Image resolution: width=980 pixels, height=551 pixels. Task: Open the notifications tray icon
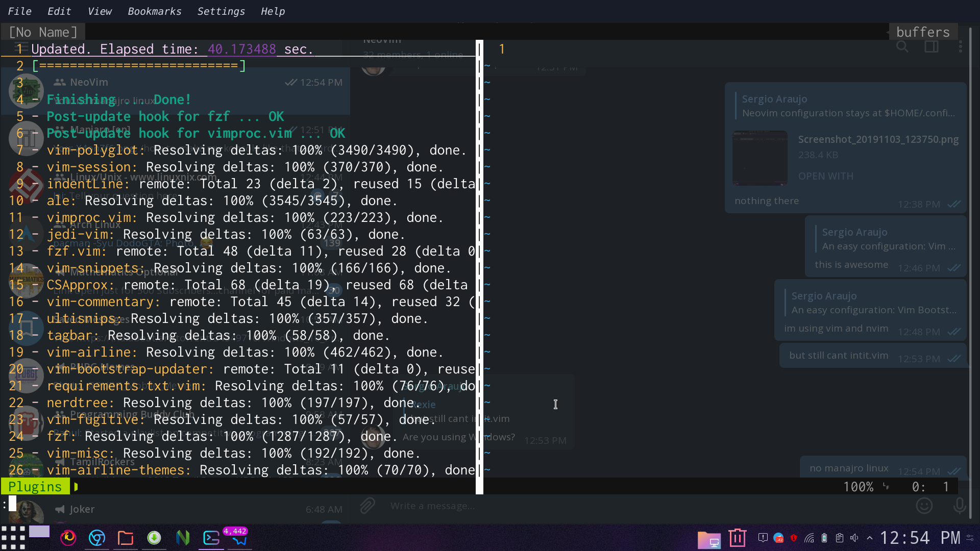click(763, 538)
